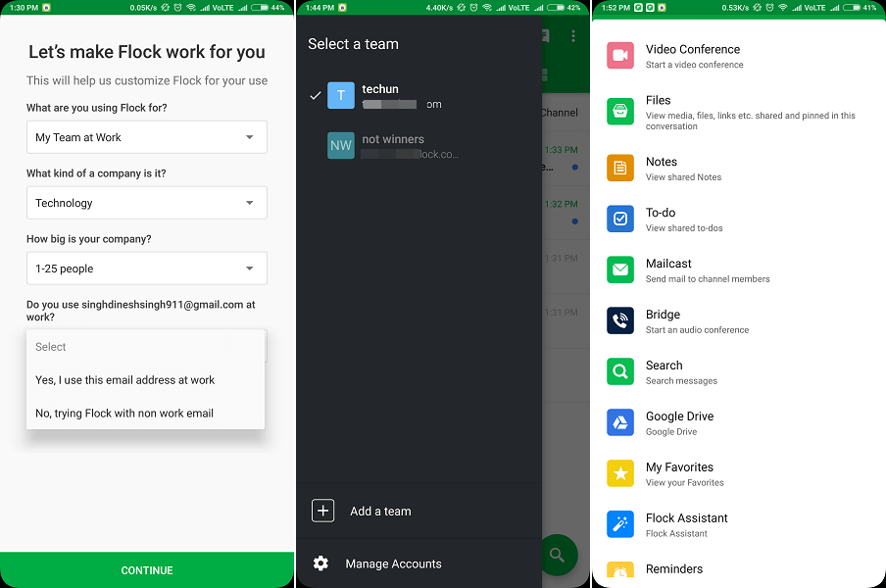Tap the 1:32 PM conversation timestamp

pos(561,205)
